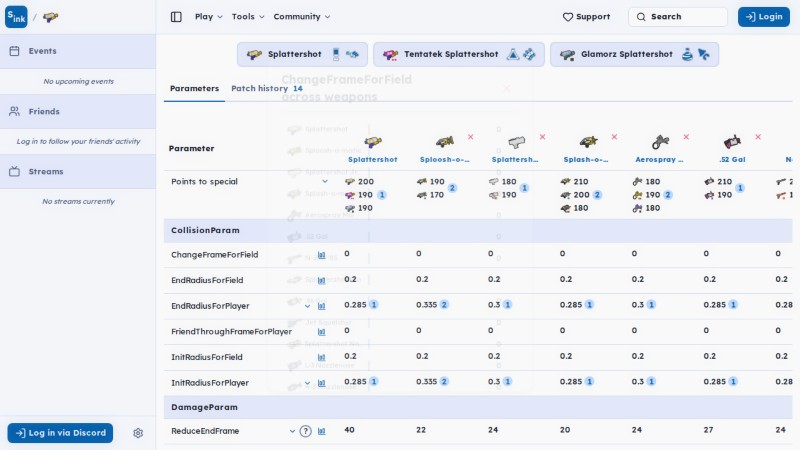Screen dimensions: 800x450
Task: Open the Community menu
Action: coord(302,17)
